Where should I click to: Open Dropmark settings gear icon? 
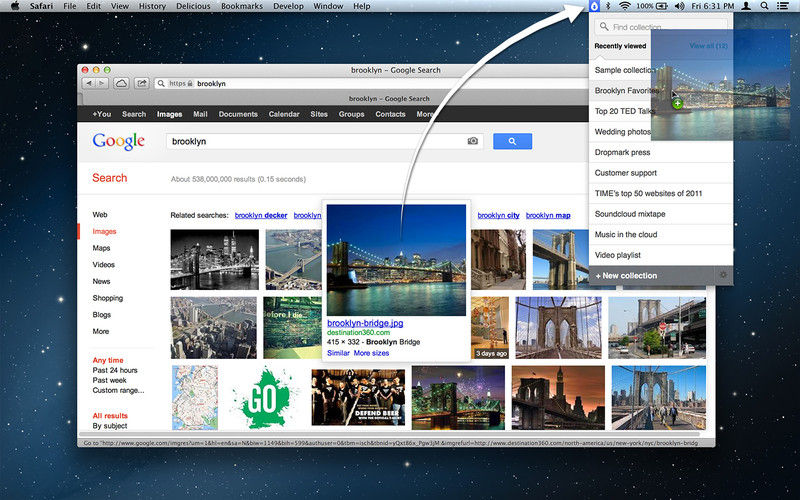coord(723,275)
